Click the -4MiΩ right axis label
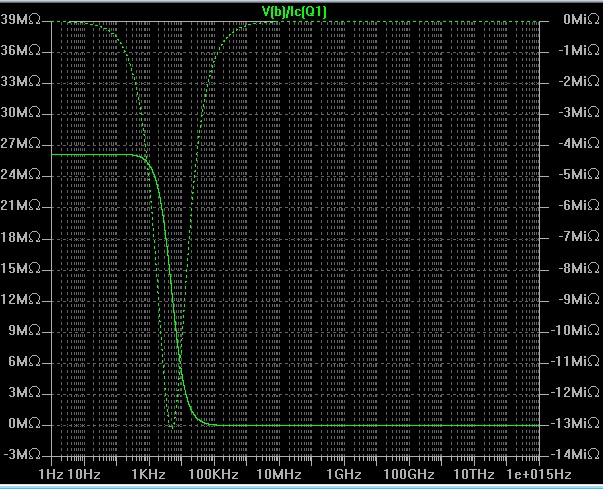 click(x=579, y=143)
